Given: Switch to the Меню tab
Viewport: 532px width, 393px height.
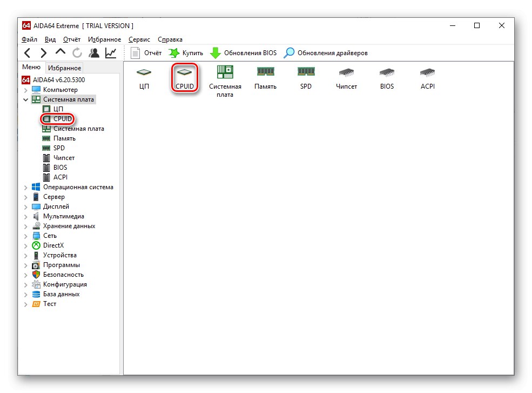Looking at the screenshot, I should pos(31,67).
